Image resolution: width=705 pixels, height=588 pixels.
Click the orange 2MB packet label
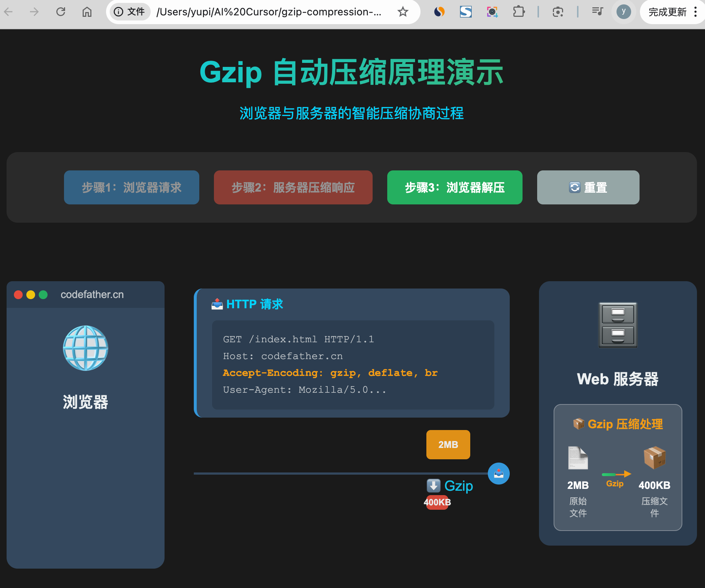point(448,444)
